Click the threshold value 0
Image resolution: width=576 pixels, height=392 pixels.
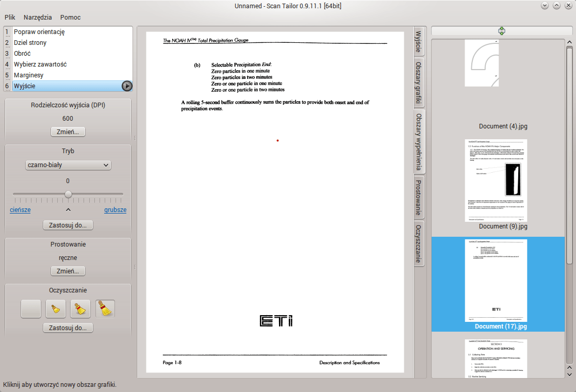[68, 181]
